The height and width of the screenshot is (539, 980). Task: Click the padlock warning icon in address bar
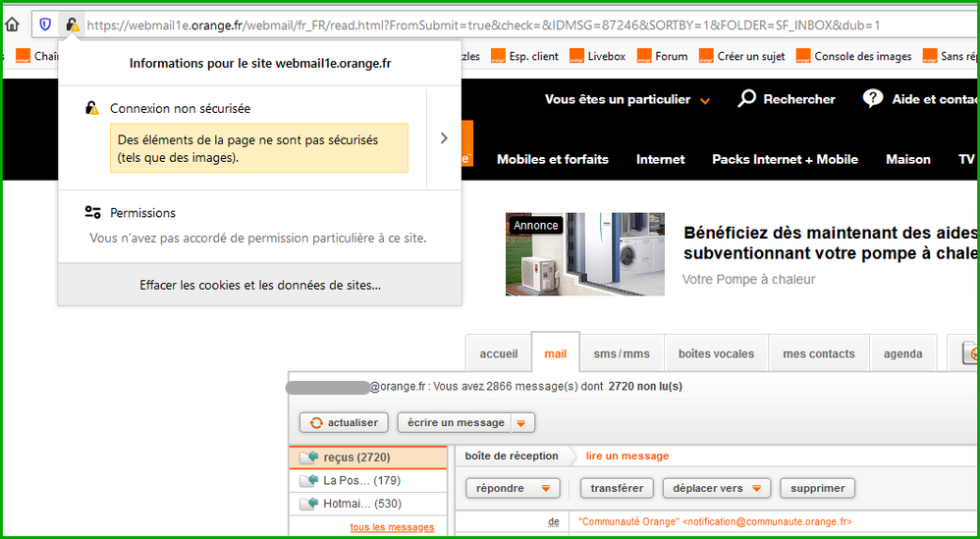[73, 25]
